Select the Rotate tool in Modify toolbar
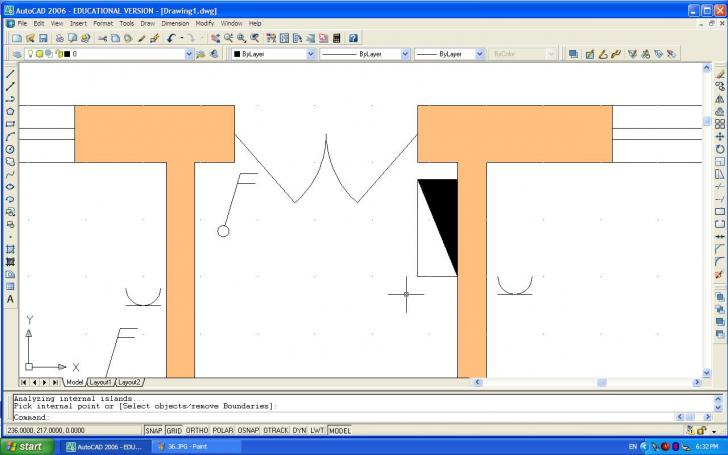 click(720, 149)
